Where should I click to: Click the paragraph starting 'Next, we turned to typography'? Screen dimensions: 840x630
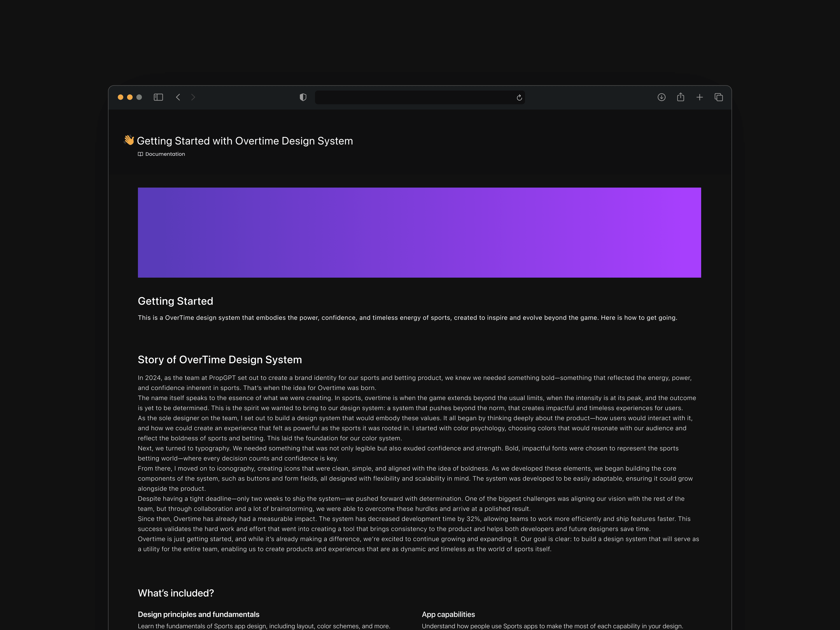tap(408, 453)
